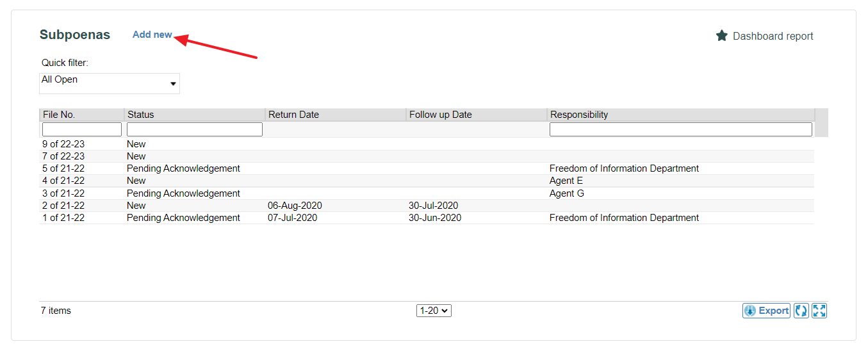868x351 pixels.
Task: Click the quick filter dropdown arrow
Action: click(x=173, y=84)
